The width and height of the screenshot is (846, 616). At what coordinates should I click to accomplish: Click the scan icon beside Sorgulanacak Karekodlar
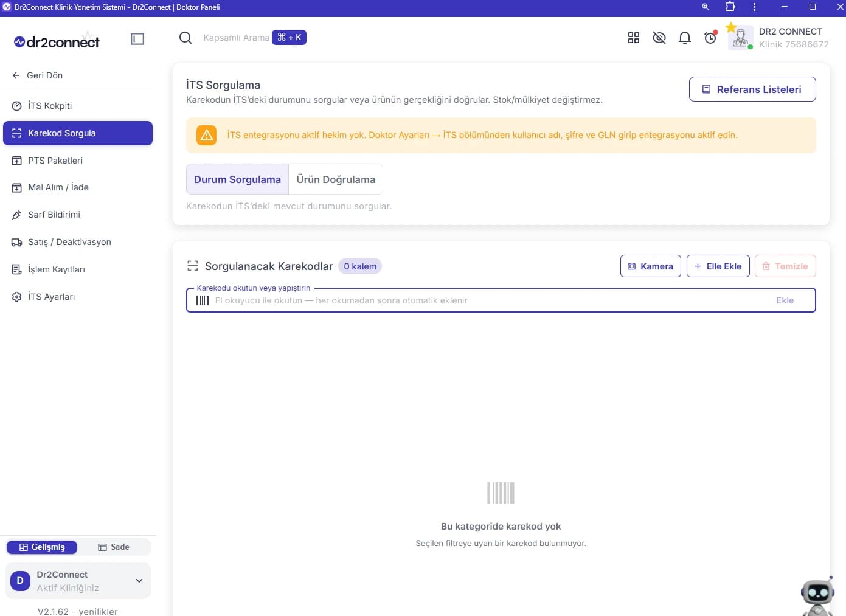(193, 266)
